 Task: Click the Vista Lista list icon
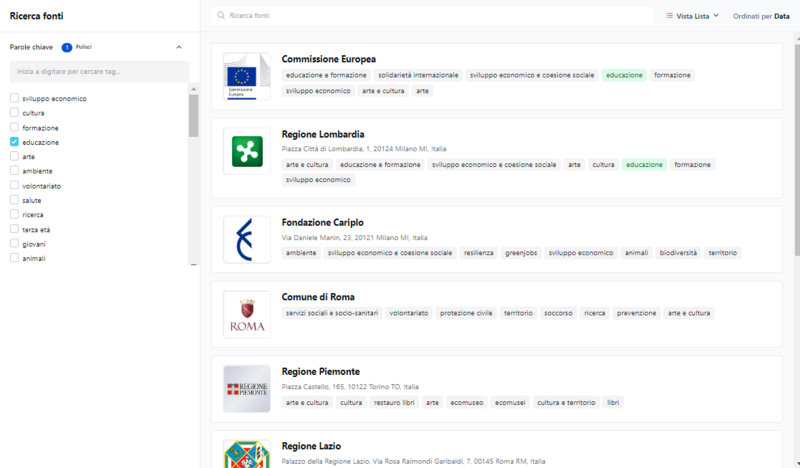(x=670, y=16)
